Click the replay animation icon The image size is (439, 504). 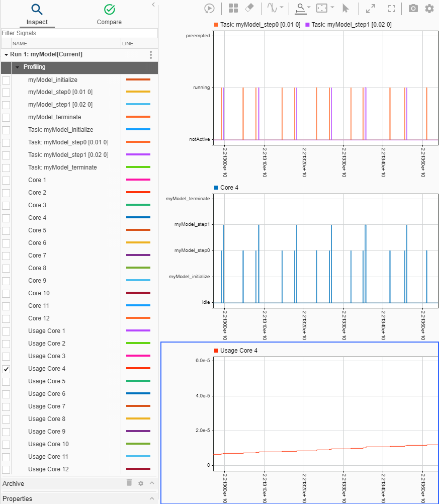click(x=210, y=8)
